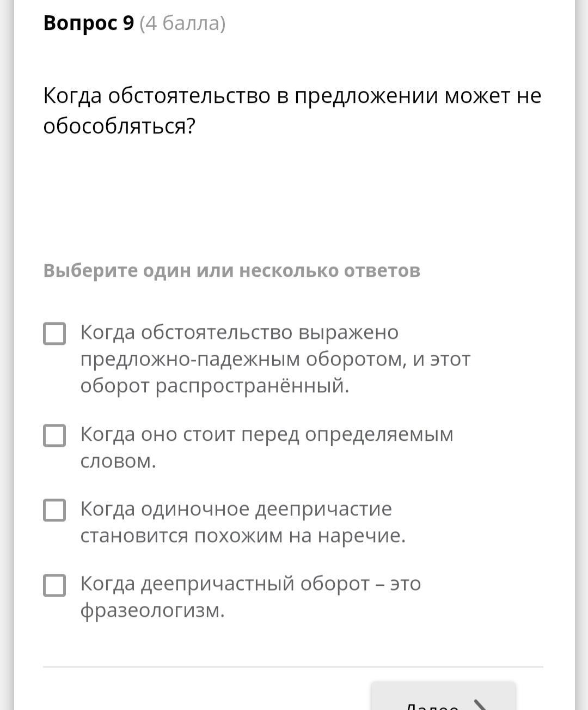Tick checkbox for 'стоит перед определяемым словом'
588x710 pixels.
coord(54,435)
